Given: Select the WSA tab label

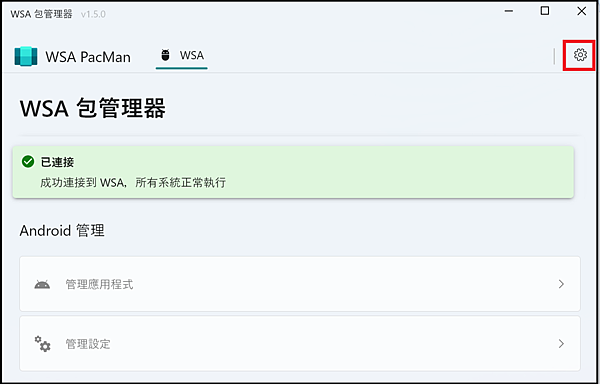Looking at the screenshot, I should tap(192, 55).
